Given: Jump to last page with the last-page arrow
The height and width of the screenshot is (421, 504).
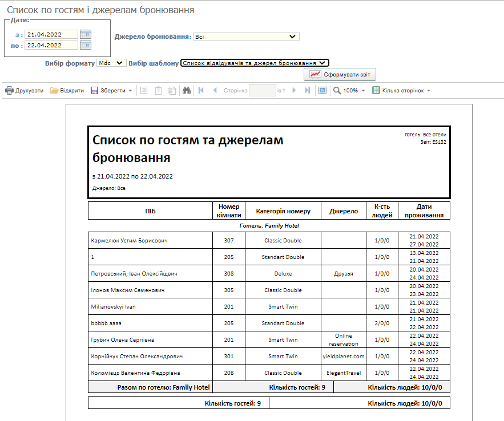Looking at the screenshot, I should pyautogui.click(x=308, y=91).
